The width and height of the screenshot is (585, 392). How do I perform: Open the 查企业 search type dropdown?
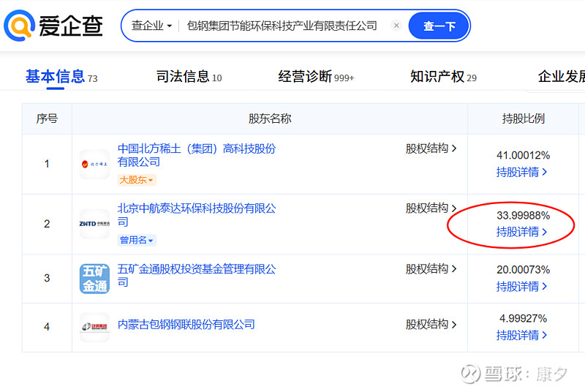(x=151, y=26)
